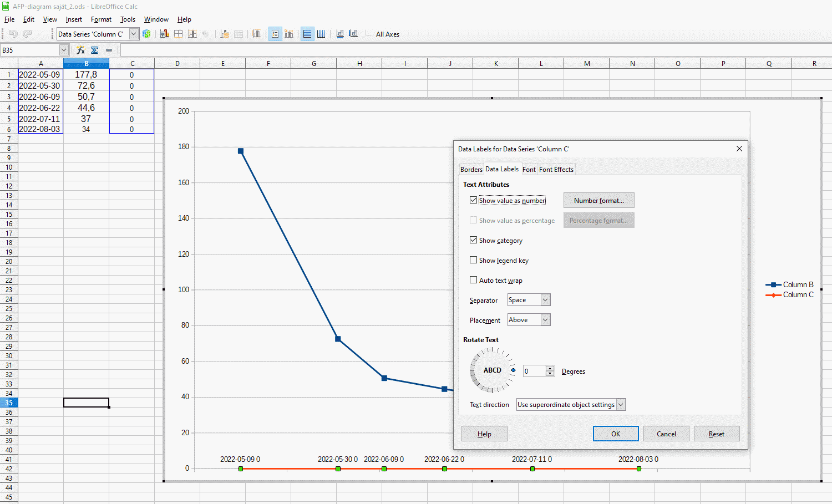Open the Format menu
Viewport: 832px width, 504px height.
pos(101,19)
